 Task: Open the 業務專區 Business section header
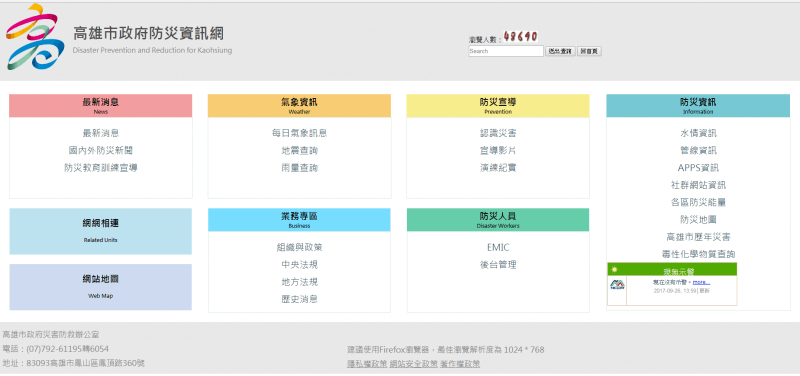tap(299, 220)
